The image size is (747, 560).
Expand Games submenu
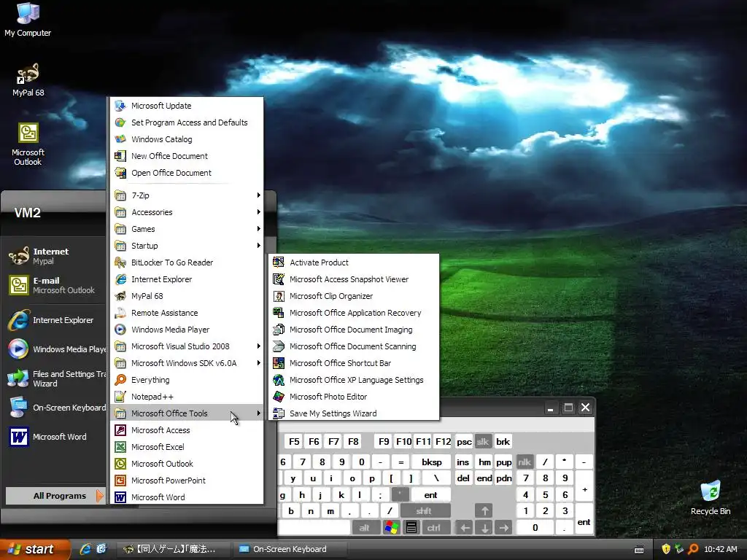(x=187, y=228)
